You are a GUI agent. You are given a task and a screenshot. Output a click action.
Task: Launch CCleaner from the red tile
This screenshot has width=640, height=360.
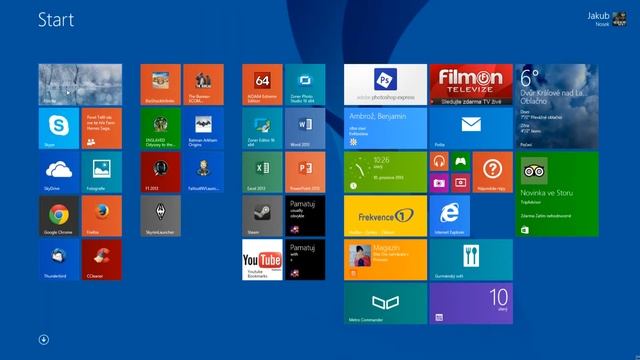pyautogui.click(x=102, y=260)
